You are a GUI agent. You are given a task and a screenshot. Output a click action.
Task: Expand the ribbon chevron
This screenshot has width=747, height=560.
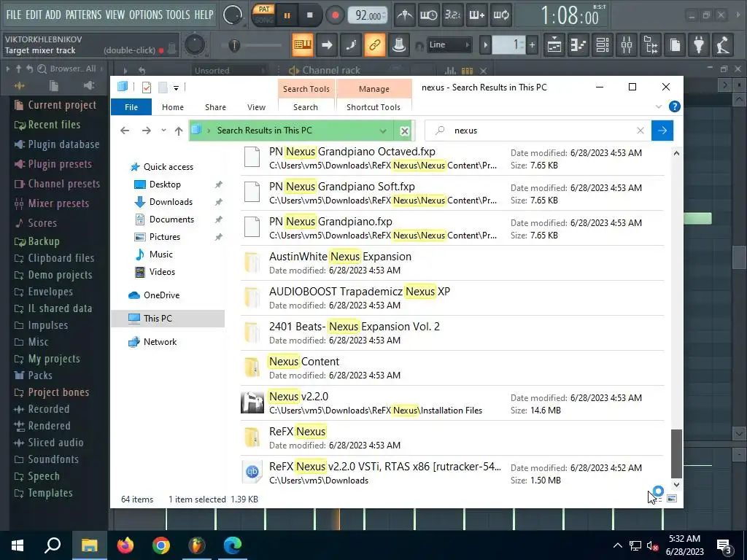(659, 106)
